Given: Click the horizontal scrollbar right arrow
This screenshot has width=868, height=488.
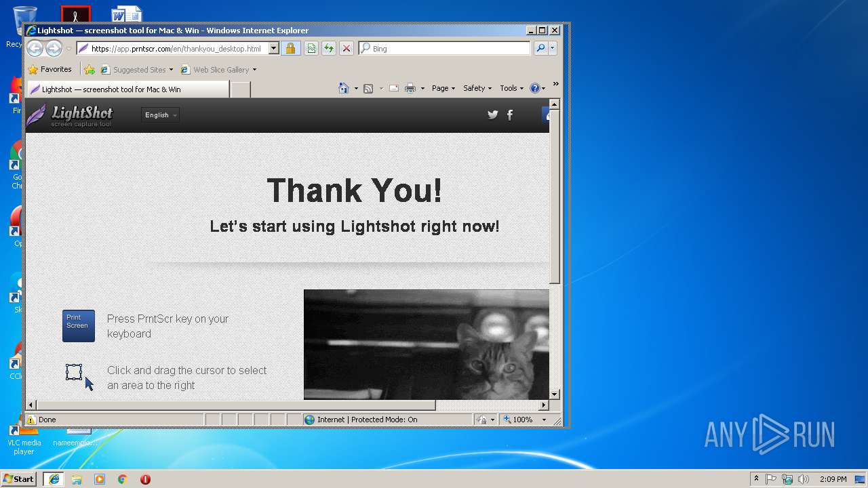Looking at the screenshot, I should 544,405.
